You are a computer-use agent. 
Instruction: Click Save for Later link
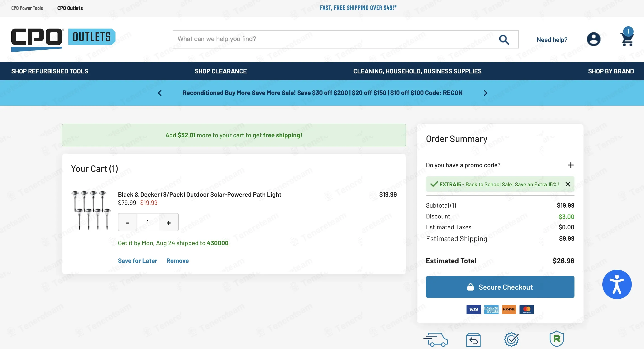pyautogui.click(x=137, y=261)
